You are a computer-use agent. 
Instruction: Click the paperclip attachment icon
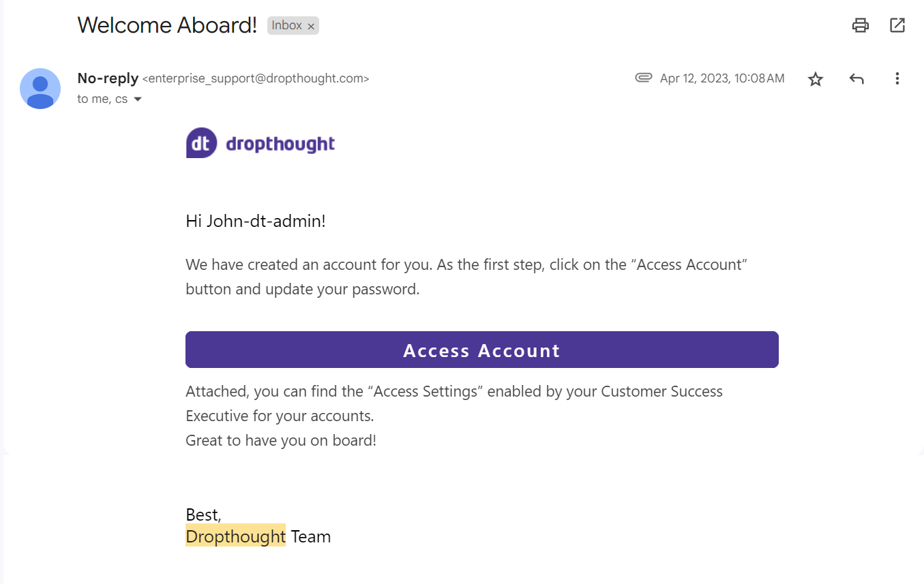click(x=643, y=78)
